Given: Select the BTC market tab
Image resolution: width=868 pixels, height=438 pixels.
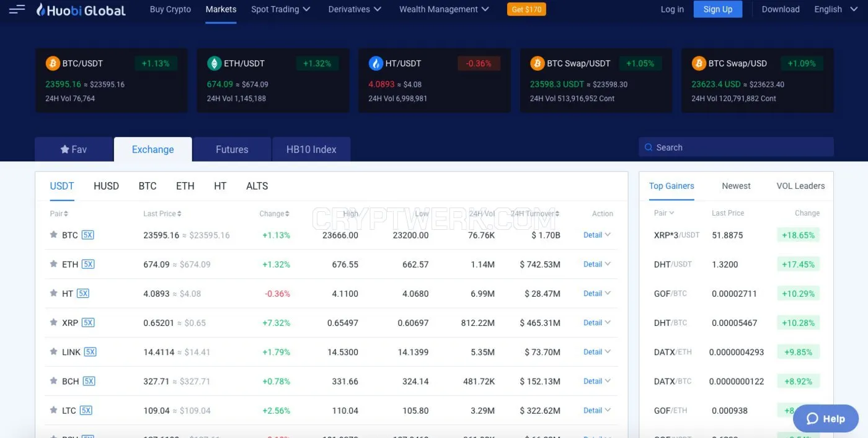Looking at the screenshot, I should (x=148, y=186).
